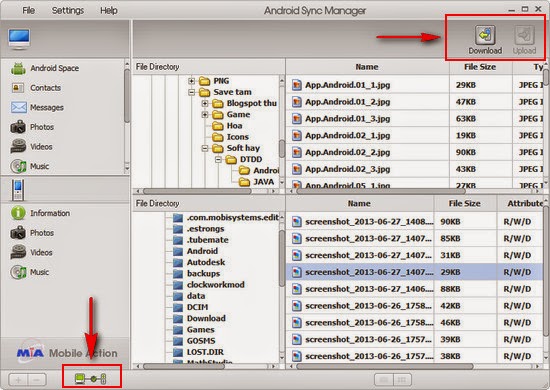Sort upper list by File Size header
Screen dimensions: 550x390
480,67
